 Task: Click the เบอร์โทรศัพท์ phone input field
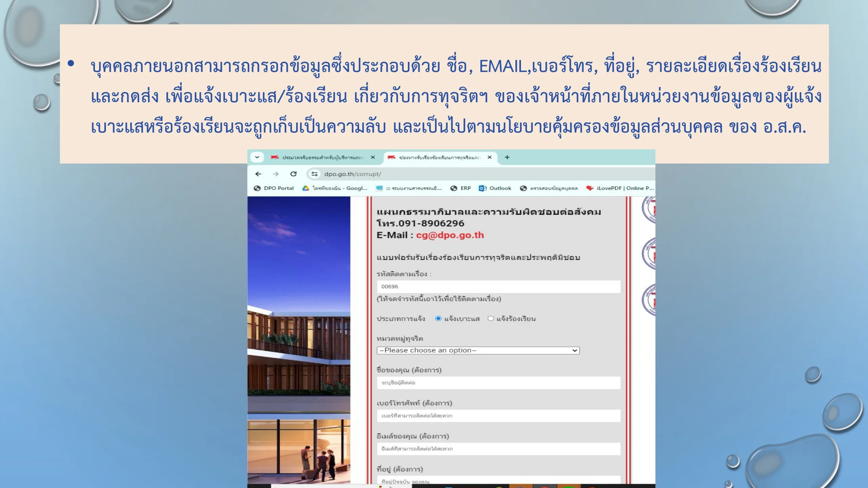[x=498, y=416]
